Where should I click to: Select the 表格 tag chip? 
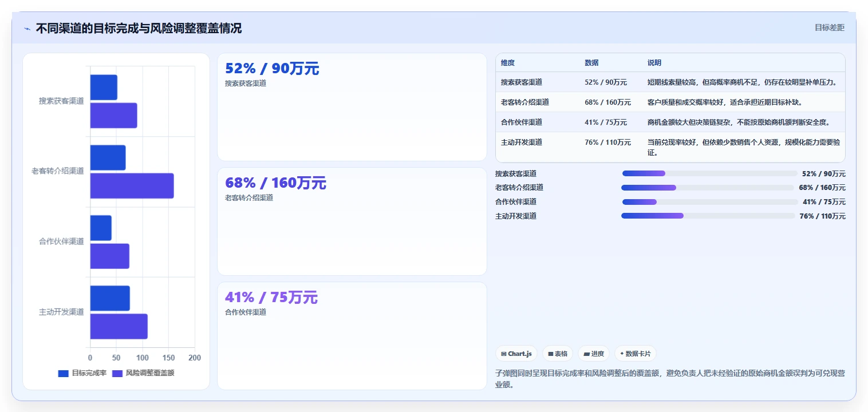point(558,354)
